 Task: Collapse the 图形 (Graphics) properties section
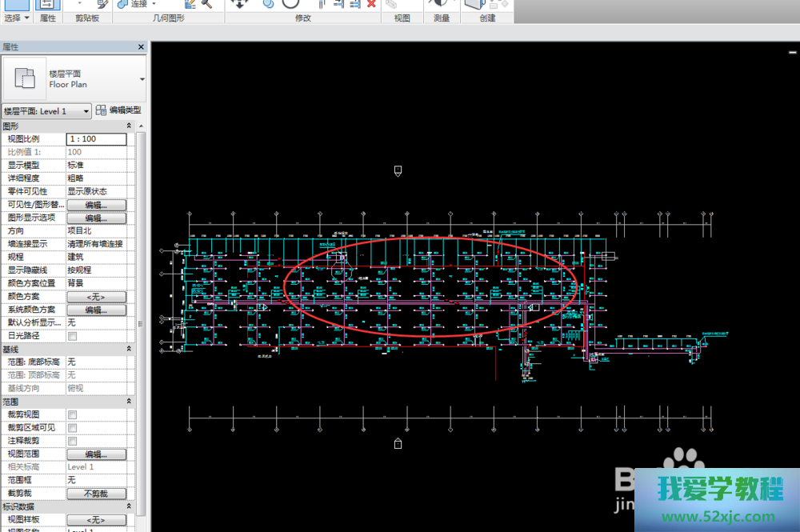pos(129,126)
